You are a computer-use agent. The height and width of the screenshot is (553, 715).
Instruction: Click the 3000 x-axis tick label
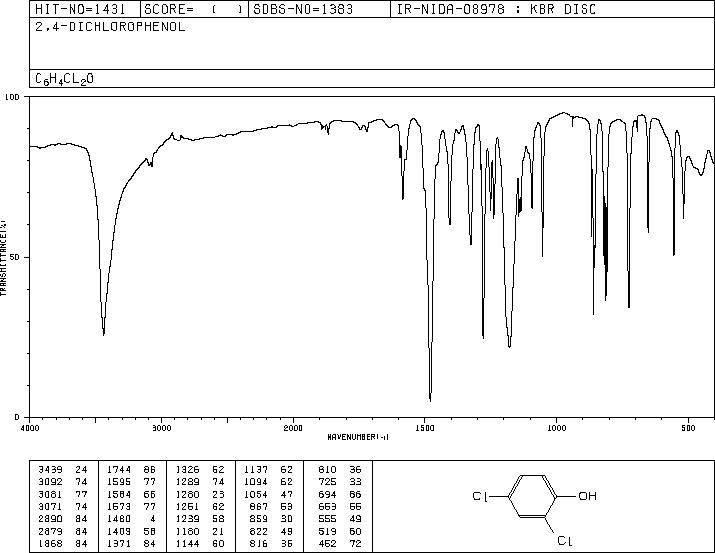tap(161, 428)
